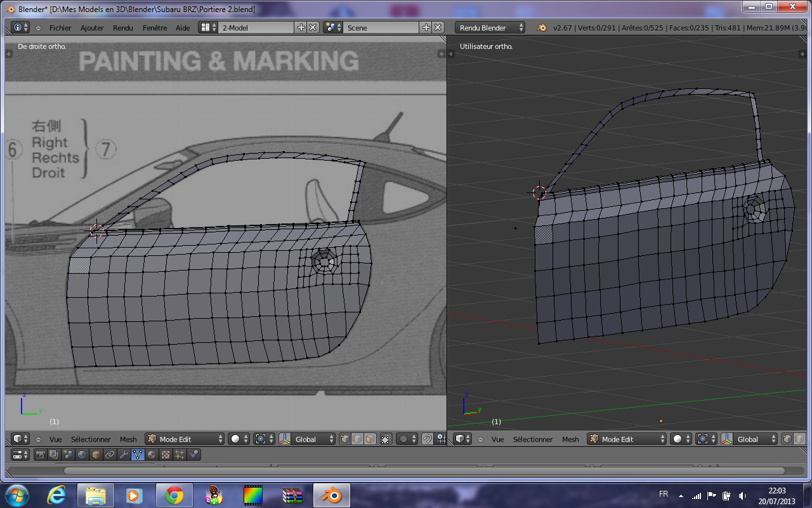Open the render layers properties tab

[x=55, y=455]
